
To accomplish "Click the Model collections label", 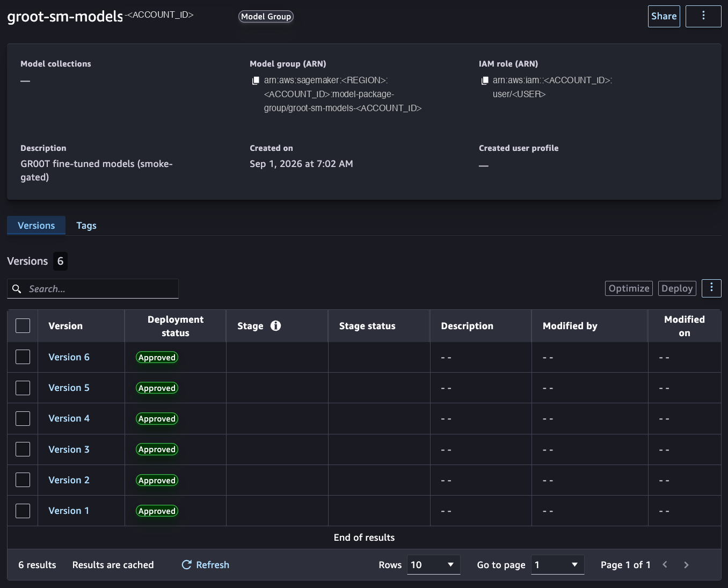I will [56, 64].
